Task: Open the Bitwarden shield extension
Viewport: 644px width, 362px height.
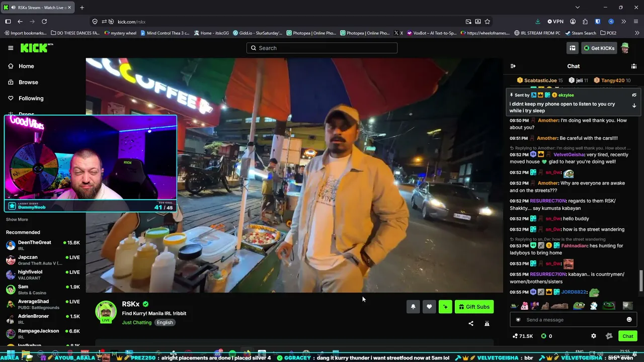Action: click(598, 22)
